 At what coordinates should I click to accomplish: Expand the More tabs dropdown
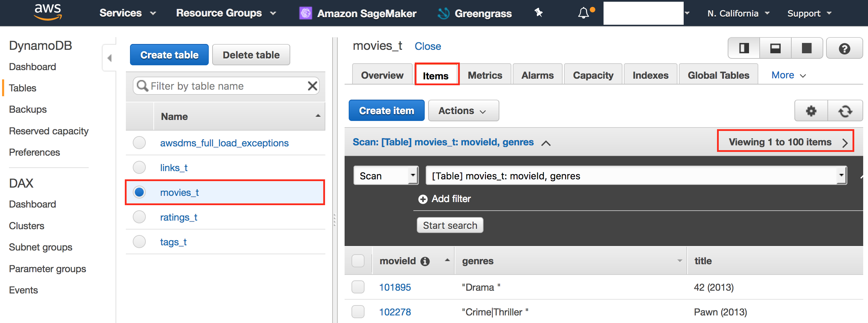(x=789, y=75)
